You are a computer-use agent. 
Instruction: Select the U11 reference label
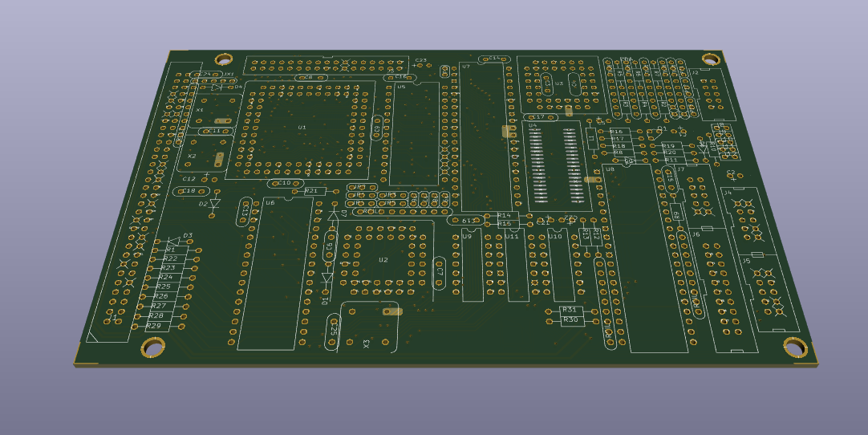pos(512,236)
